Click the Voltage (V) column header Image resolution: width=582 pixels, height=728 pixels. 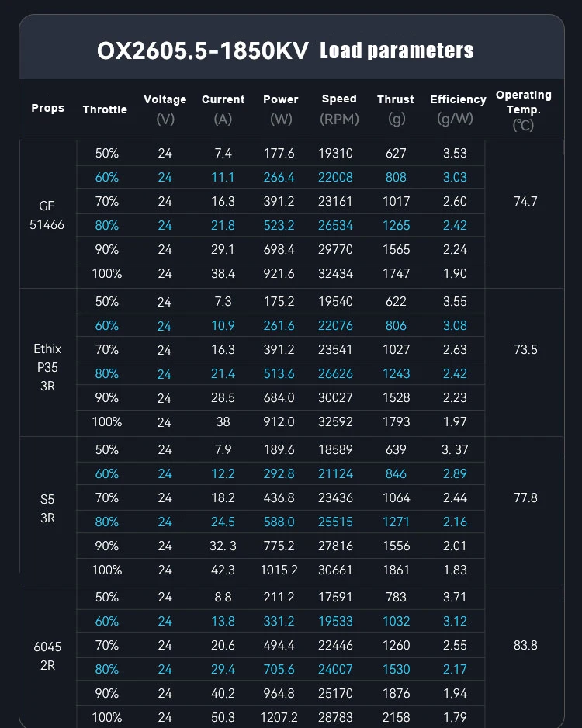click(x=165, y=109)
